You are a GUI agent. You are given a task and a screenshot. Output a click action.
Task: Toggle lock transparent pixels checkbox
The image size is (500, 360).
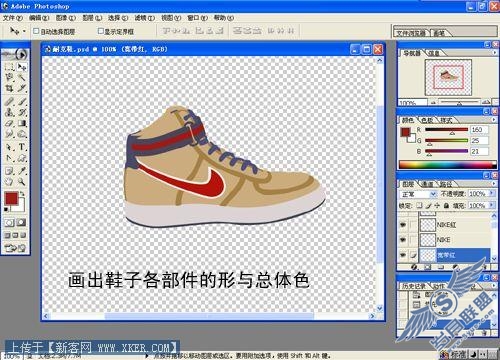click(x=420, y=206)
